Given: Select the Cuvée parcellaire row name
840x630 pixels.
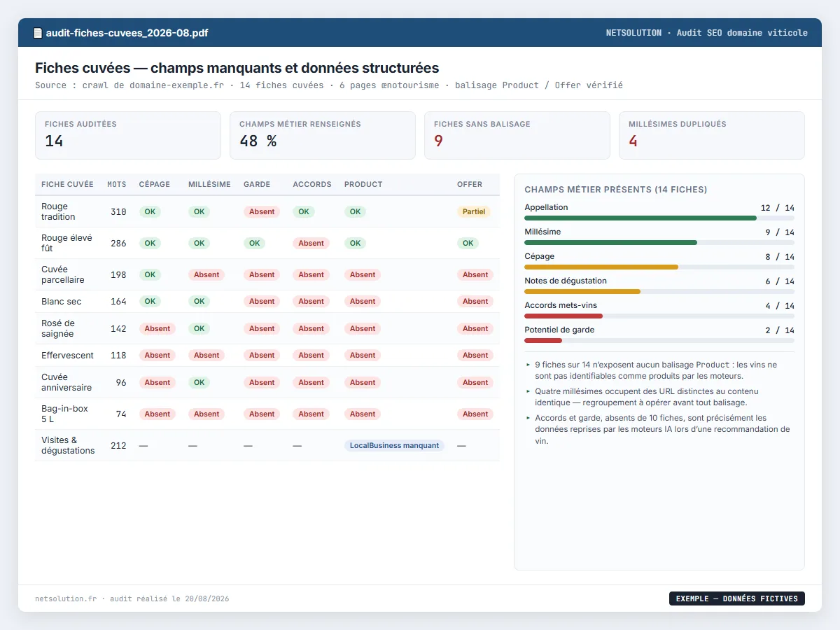Looking at the screenshot, I should [x=63, y=274].
